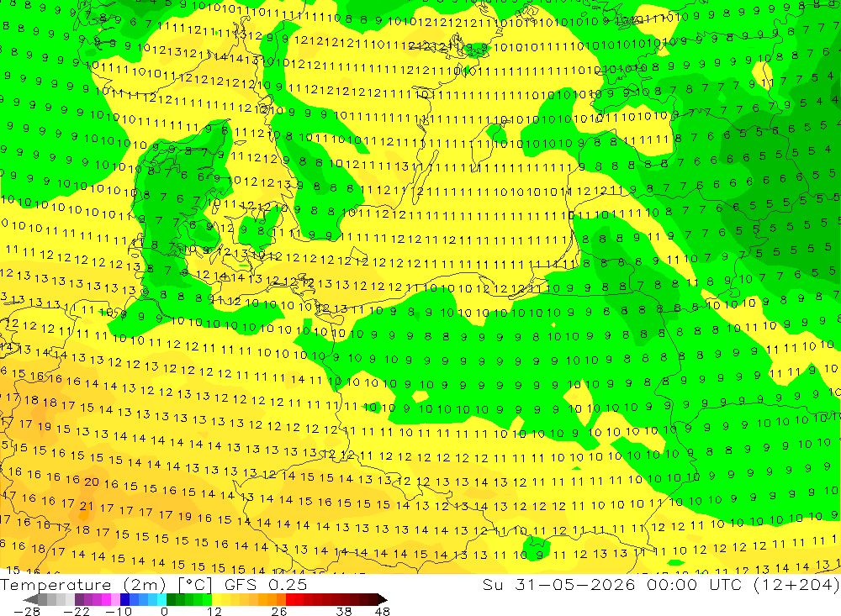Click the dark maroon right arrow of color scale
The height and width of the screenshot is (616, 841).
tap(382, 600)
